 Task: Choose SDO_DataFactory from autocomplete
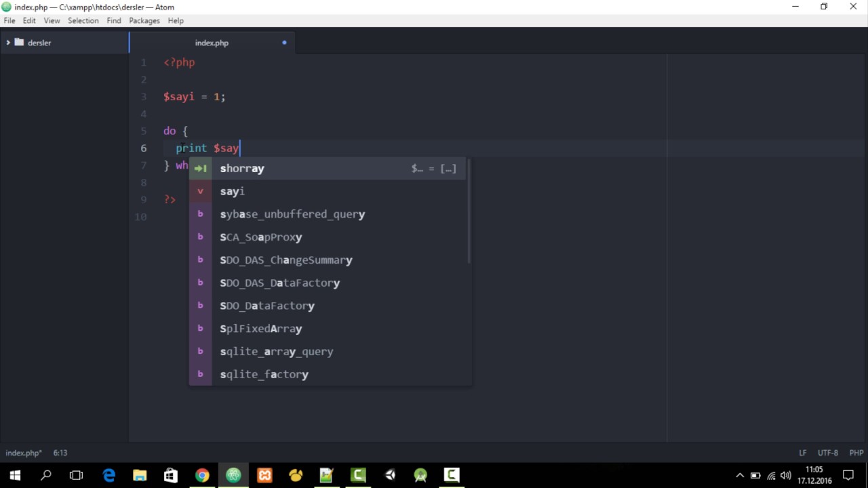click(x=327, y=306)
